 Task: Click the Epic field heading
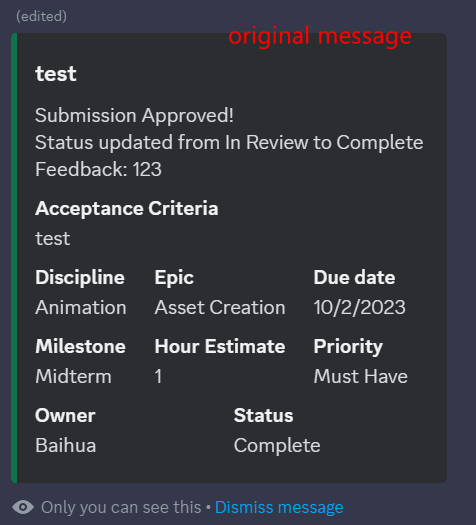(x=174, y=278)
